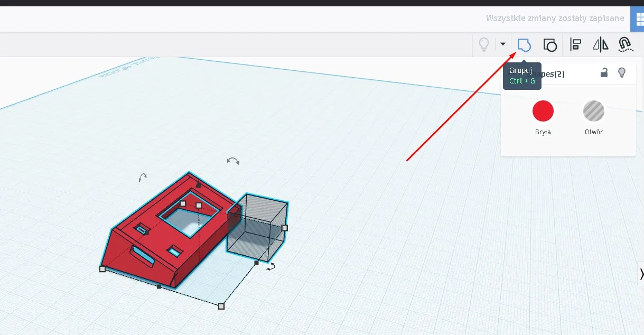Click the rotation handle beside the gray cube base
This screenshot has height=335, width=644.
[270, 267]
